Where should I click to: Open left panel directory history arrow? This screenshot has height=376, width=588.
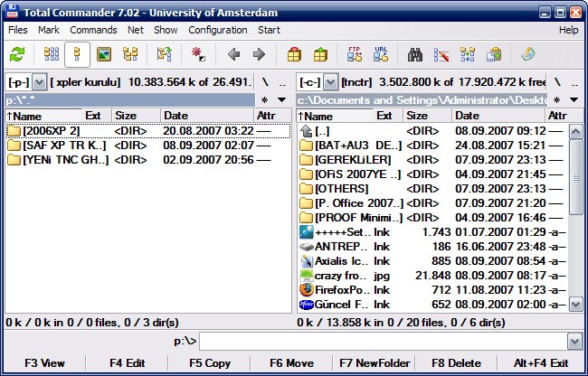point(281,100)
